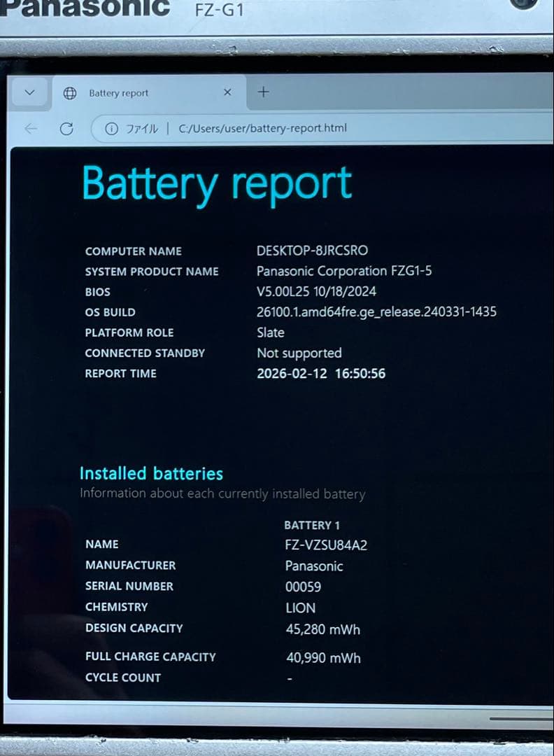Select platform role Slate

coord(270,332)
